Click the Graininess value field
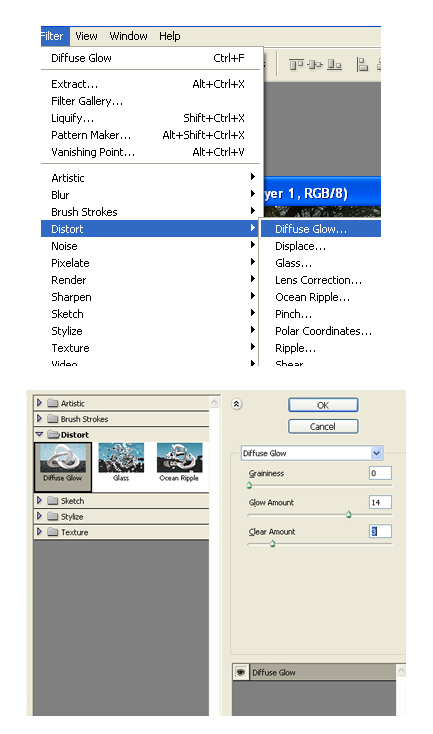 380,473
